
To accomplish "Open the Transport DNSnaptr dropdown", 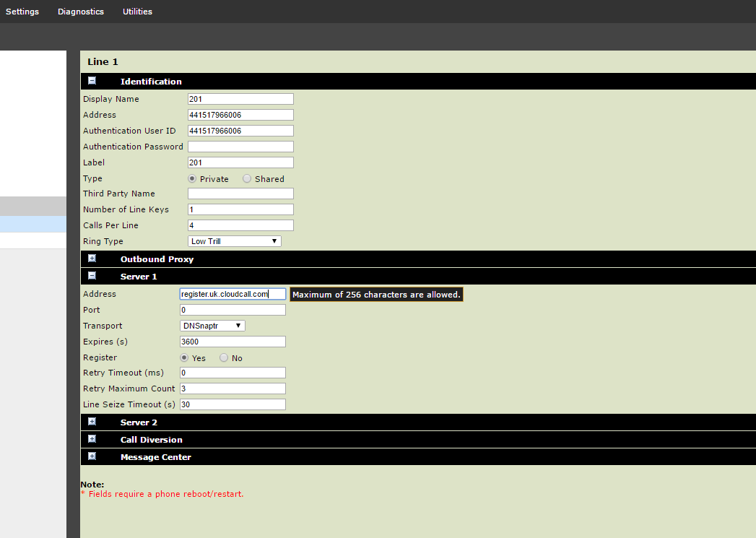I will click(212, 326).
